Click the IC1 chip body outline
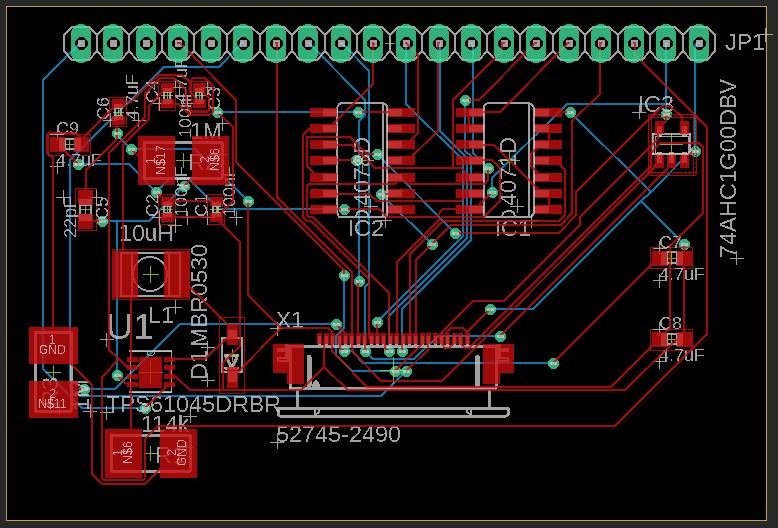 509,160
